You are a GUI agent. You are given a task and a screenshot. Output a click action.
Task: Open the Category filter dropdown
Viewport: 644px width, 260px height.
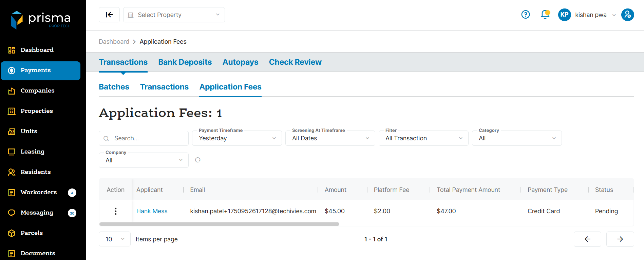[x=516, y=138]
